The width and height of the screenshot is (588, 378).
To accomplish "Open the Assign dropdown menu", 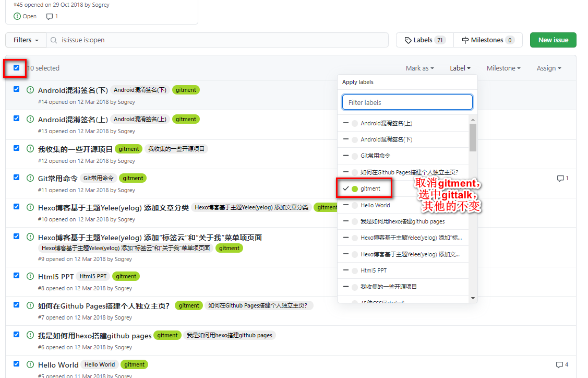I will [548, 68].
